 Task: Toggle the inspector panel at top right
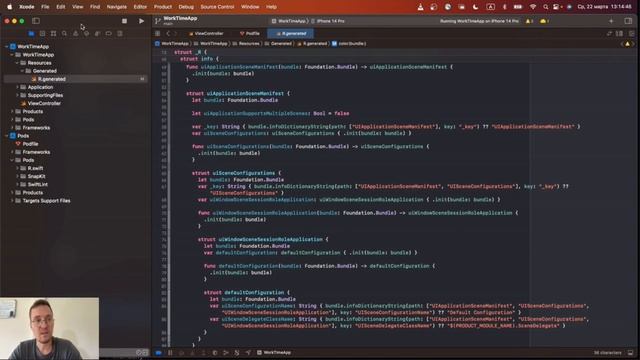coord(628,21)
